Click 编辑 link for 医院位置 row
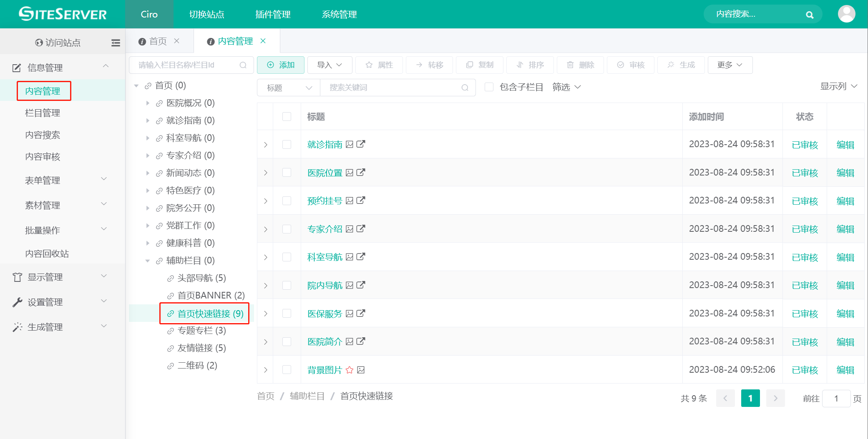This screenshot has width=868, height=439. tap(845, 172)
